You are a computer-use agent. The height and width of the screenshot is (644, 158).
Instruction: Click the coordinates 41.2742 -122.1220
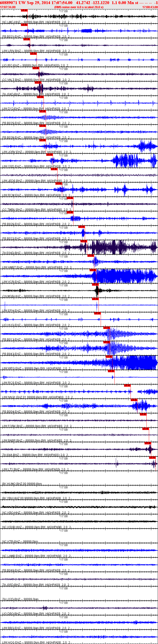92,2
